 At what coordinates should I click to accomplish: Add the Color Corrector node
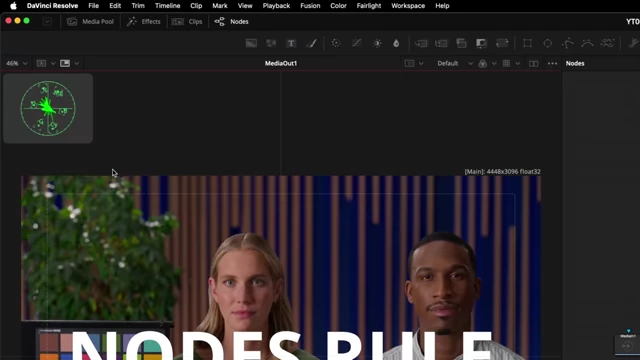(x=336, y=43)
